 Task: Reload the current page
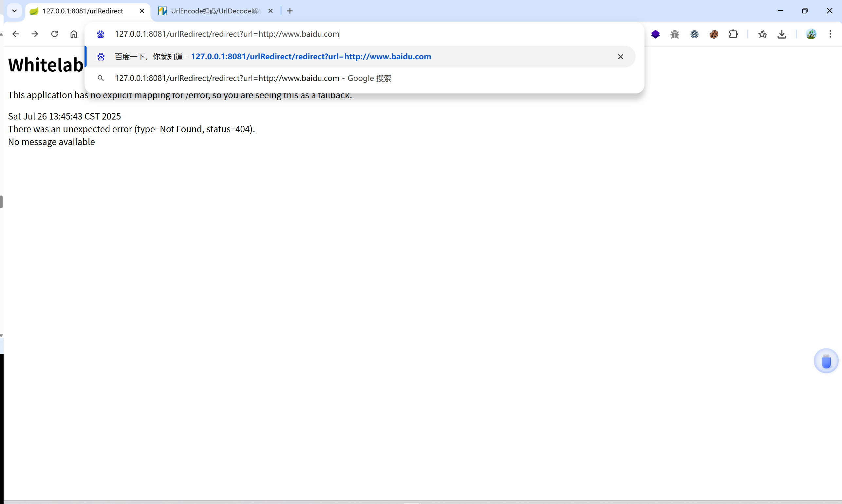54,34
